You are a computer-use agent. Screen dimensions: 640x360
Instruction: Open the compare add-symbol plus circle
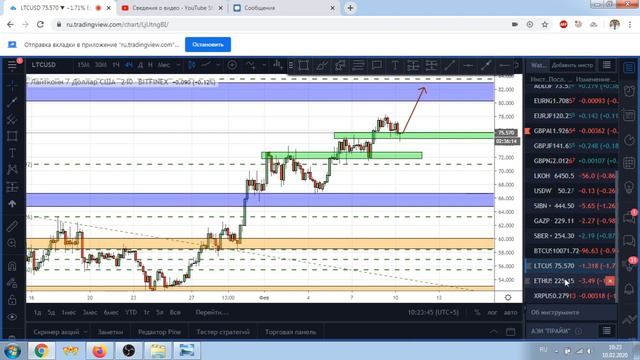point(232,65)
